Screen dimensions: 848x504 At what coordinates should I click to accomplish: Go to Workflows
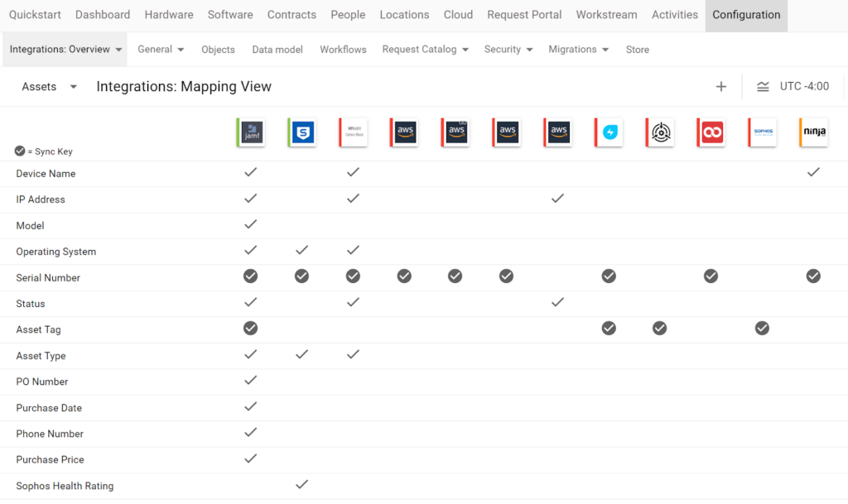pos(343,50)
